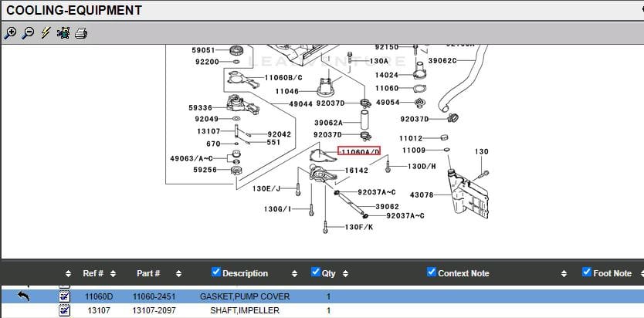Sort by Ref # column arrows
This screenshot has height=318, width=644.
pyautogui.click(x=114, y=274)
